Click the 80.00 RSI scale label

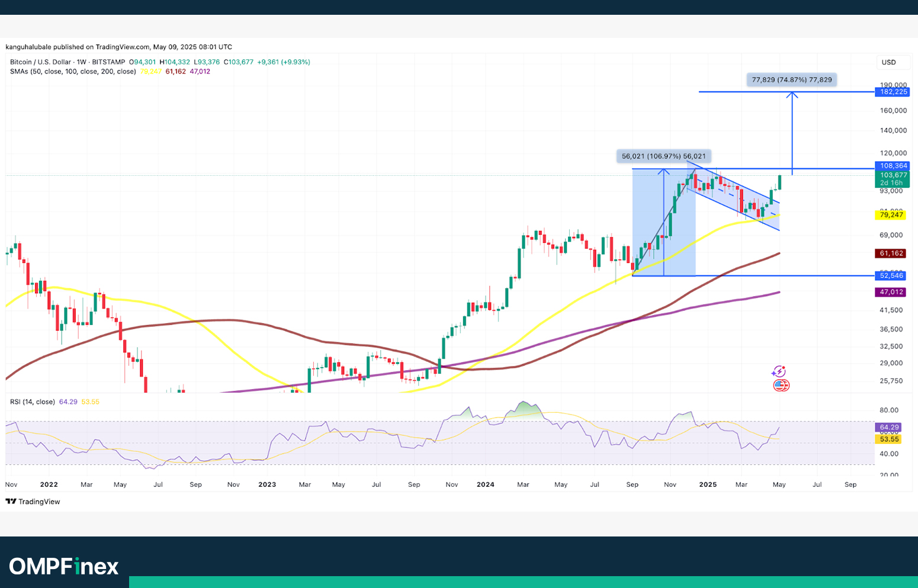[x=889, y=410]
